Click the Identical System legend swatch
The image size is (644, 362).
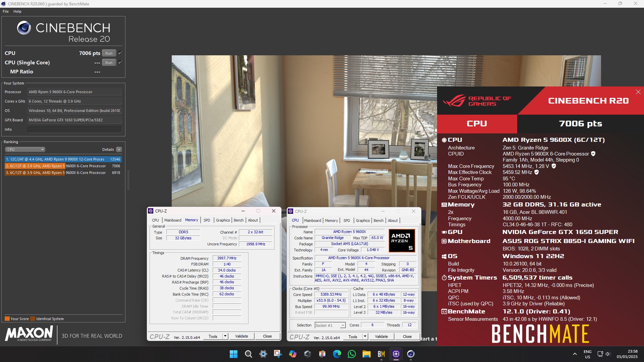pyautogui.click(x=33, y=319)
